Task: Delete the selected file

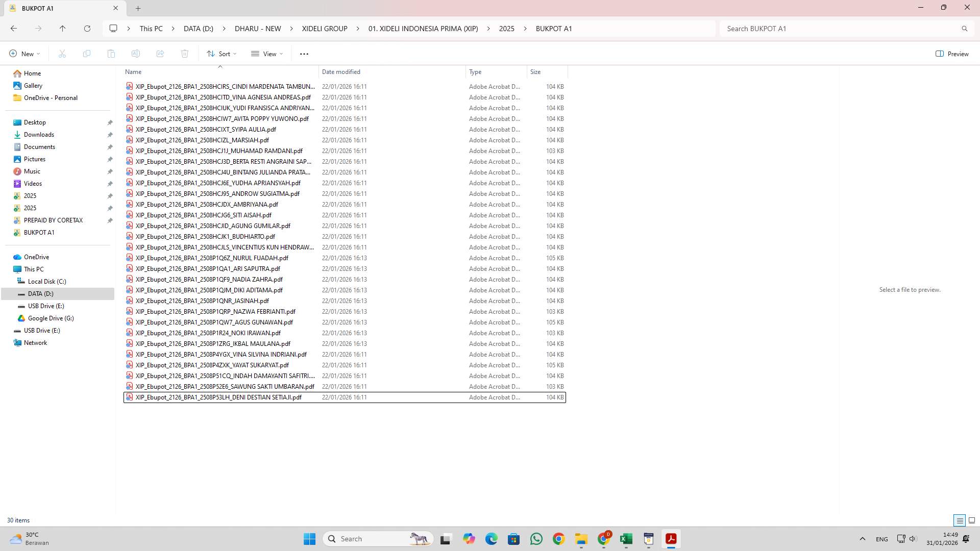Action: click(185, 54)
